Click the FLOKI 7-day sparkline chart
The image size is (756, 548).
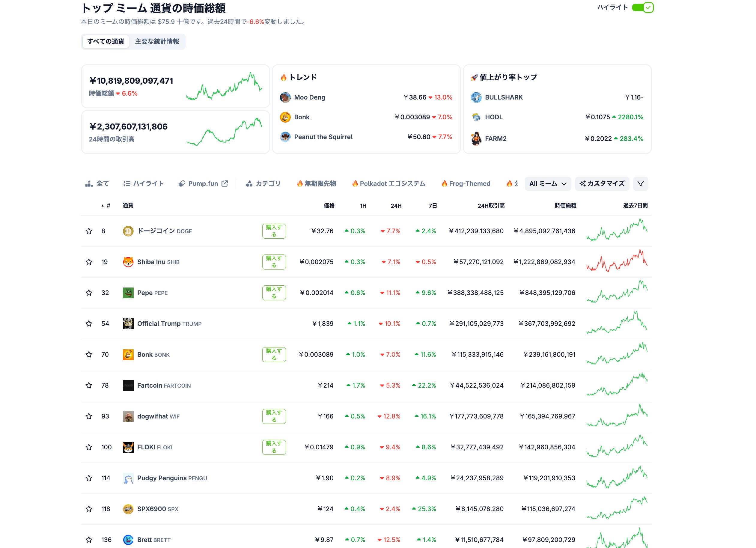(617, 447)
